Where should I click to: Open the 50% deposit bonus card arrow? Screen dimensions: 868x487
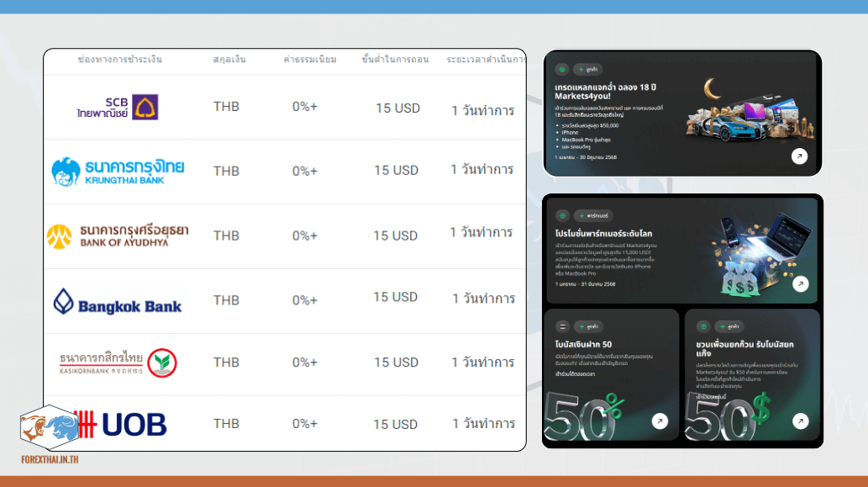tap(660, 421)
